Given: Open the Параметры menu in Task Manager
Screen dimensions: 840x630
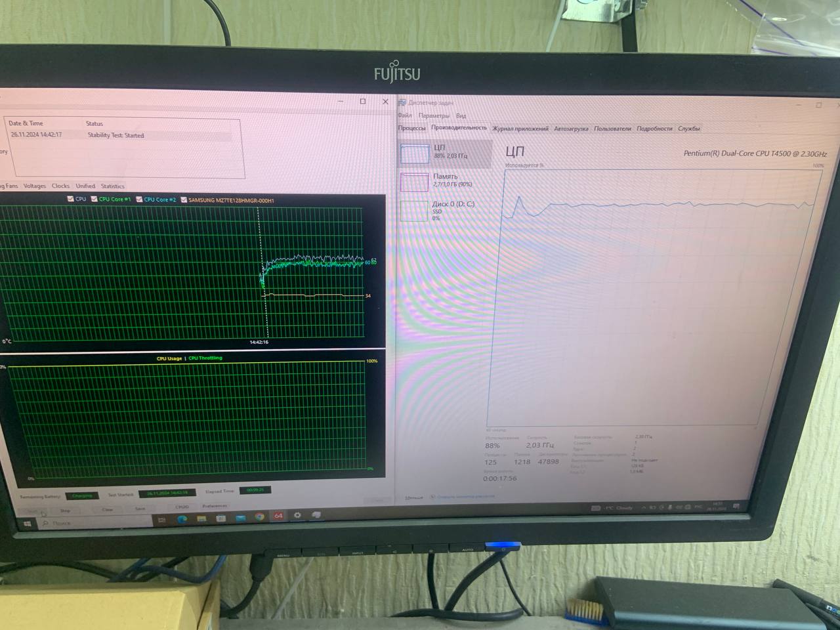Looking at the screenshot, I should click(x=434, y=115).
